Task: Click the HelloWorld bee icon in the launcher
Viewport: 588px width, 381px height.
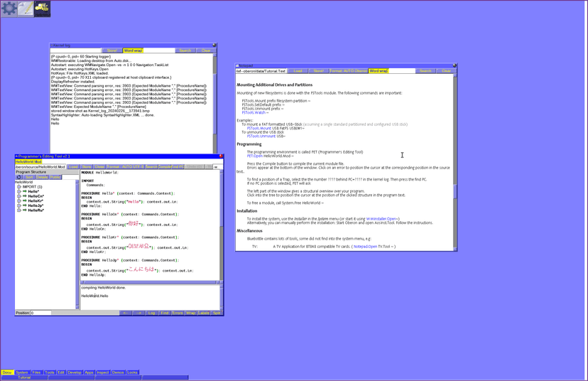Action: (43, 9)
